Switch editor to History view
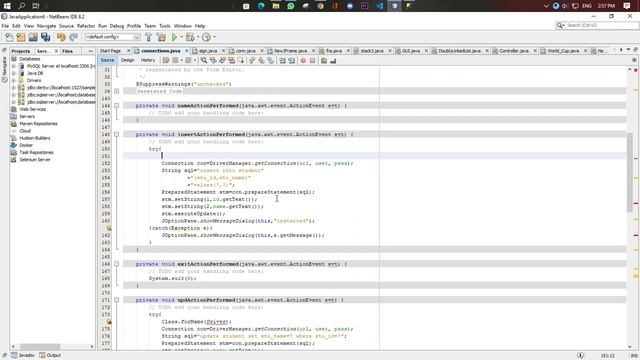Image resolution: width=640 pixels, height=360 pixels. pos(148,60)
